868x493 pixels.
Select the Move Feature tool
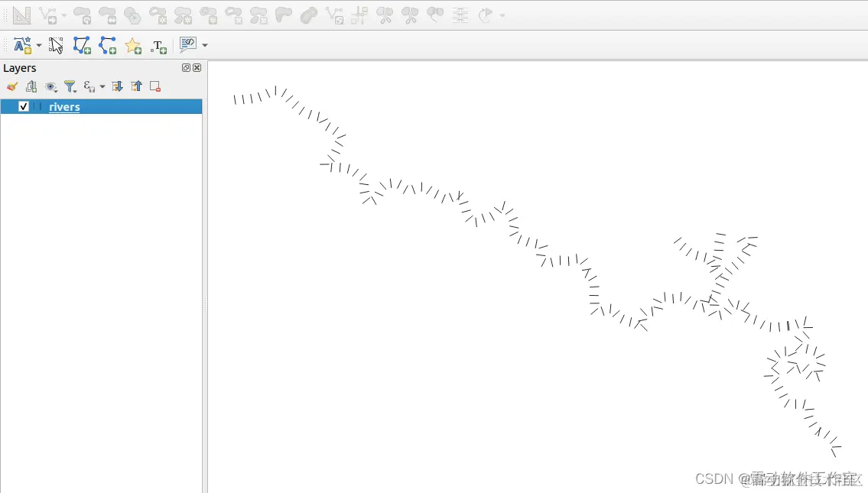48,15
